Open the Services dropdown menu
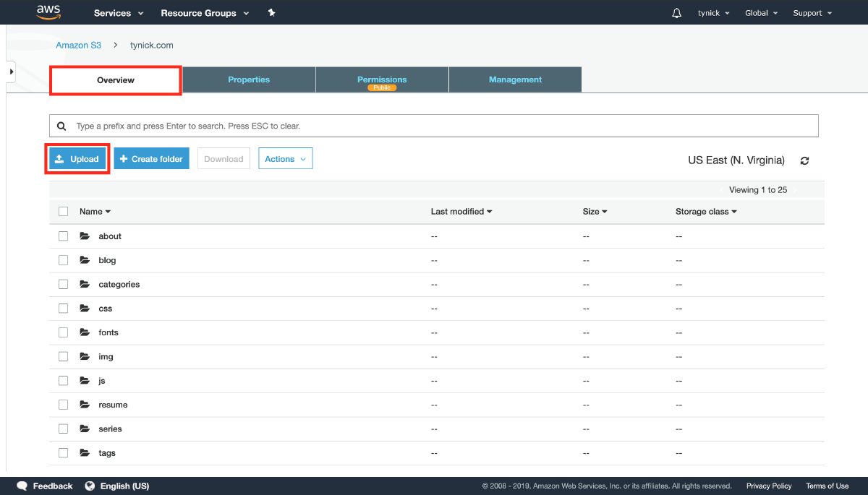The image size is (868, 495). point(119,13)
